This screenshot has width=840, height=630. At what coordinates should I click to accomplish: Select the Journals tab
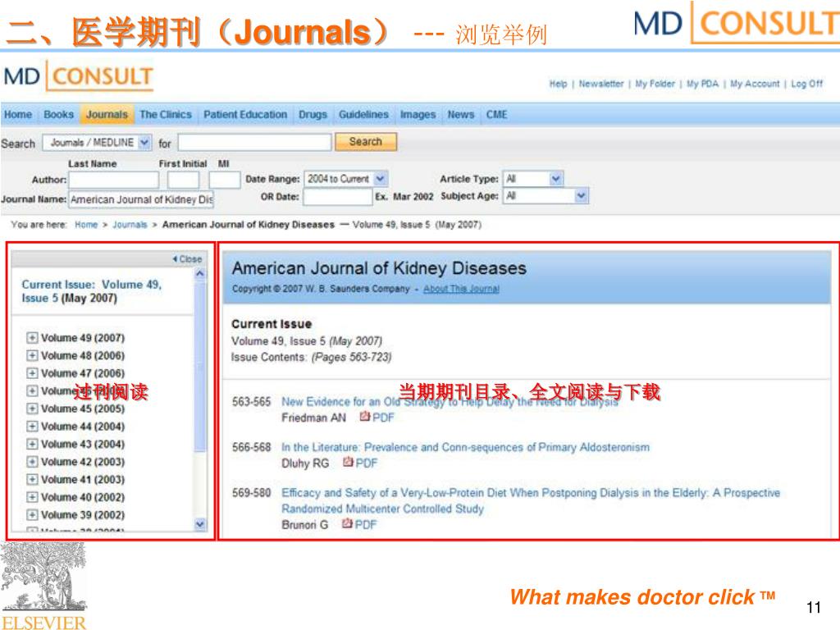click(107, 115)
